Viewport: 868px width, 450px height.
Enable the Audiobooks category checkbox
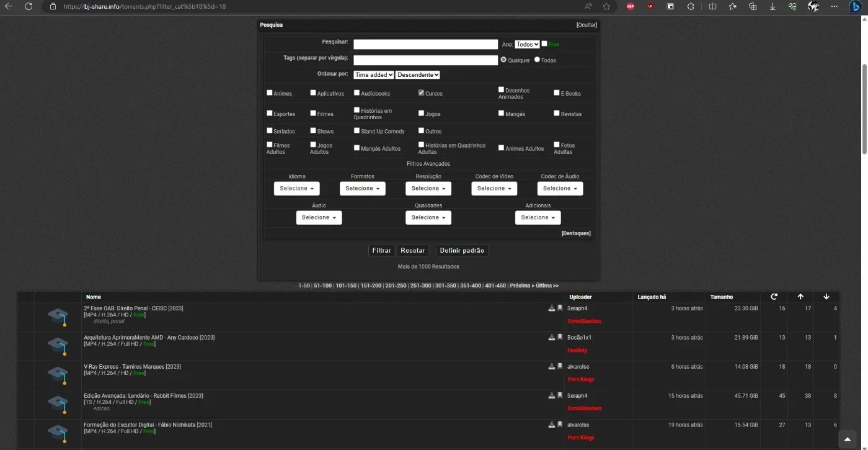click(x=356, y=92)
